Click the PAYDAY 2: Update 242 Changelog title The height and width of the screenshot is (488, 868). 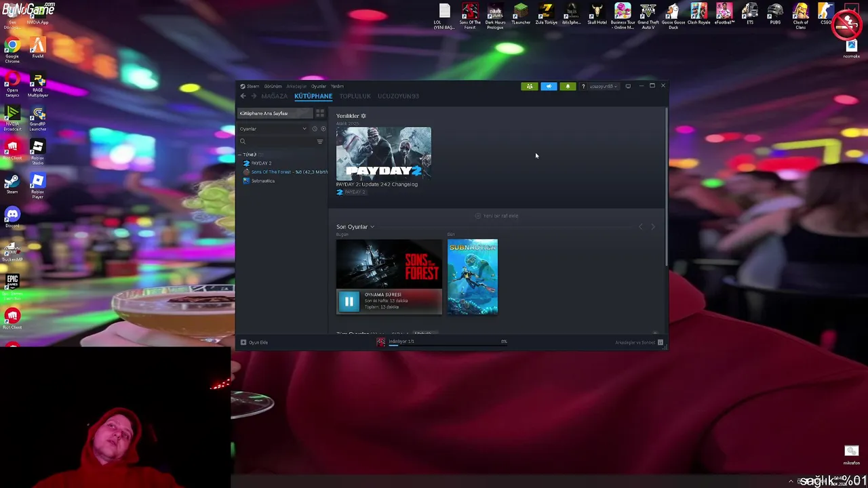377,184
